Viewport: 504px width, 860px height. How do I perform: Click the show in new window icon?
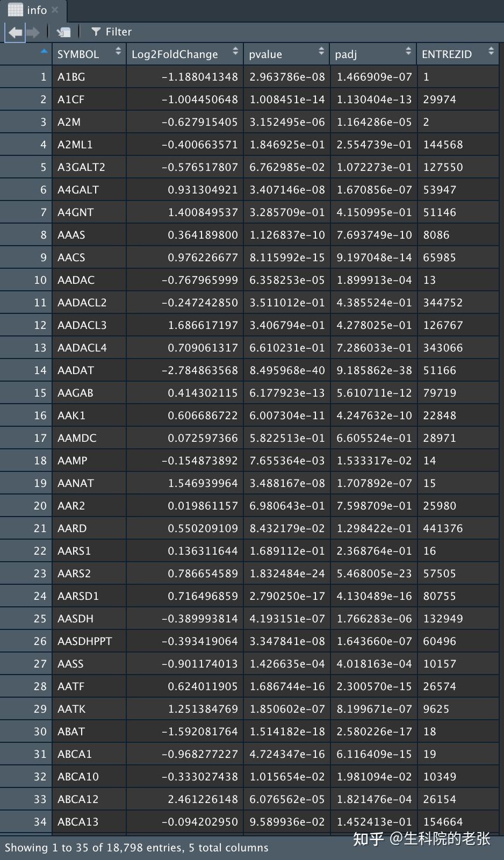coord(63,32)
